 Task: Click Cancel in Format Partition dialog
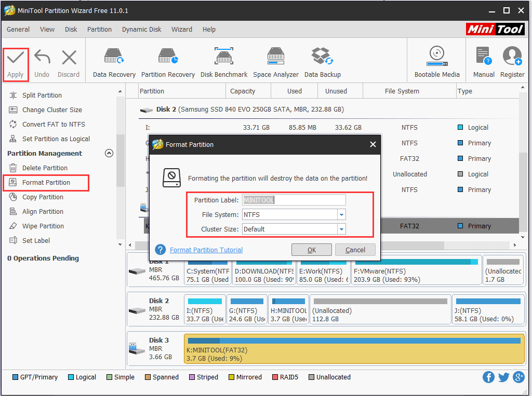pyautogui.click(x=355, y=250)
